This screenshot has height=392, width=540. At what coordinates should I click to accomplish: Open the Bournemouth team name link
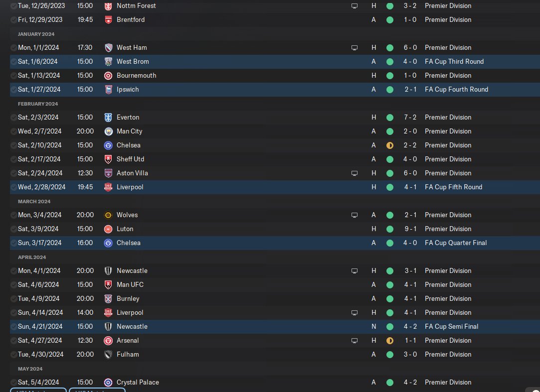137,75
